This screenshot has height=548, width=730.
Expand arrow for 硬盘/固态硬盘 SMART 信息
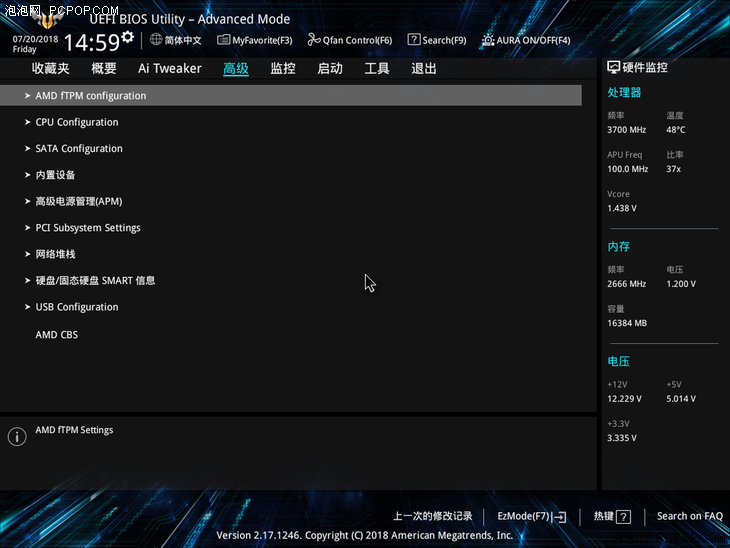[27, 280]
